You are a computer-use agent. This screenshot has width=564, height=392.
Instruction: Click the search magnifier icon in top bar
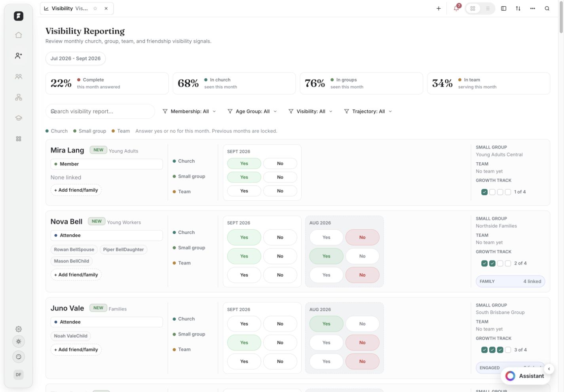(547, 8)
